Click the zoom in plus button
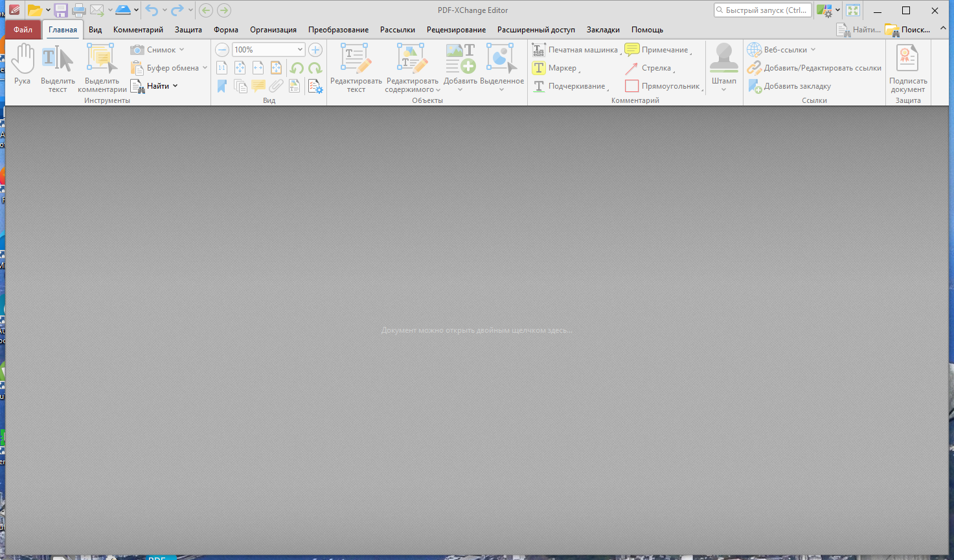954x560 pixels. [x=315, y=50]
